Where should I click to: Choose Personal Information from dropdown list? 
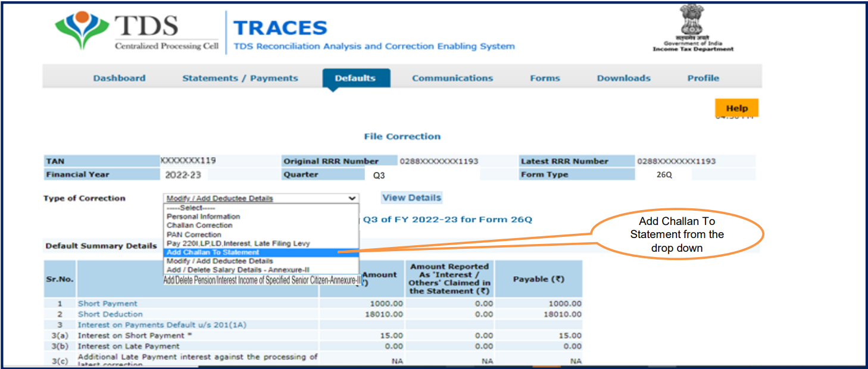[261, 217]
